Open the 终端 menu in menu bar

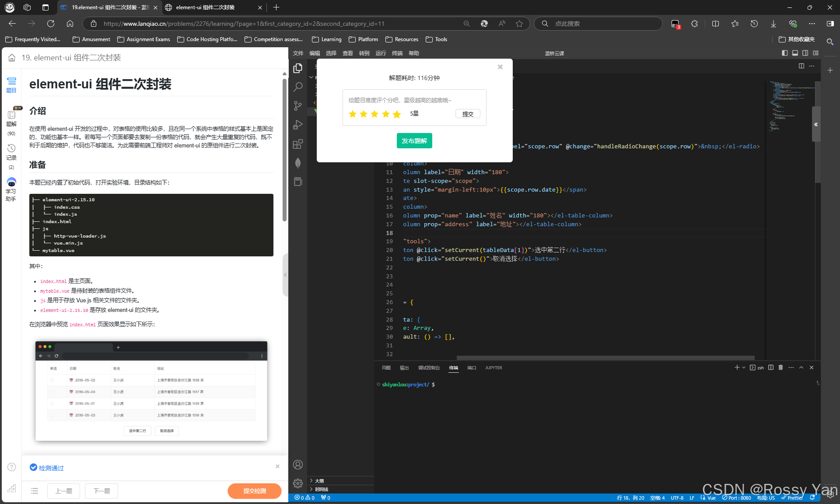[x=397, y=53]
